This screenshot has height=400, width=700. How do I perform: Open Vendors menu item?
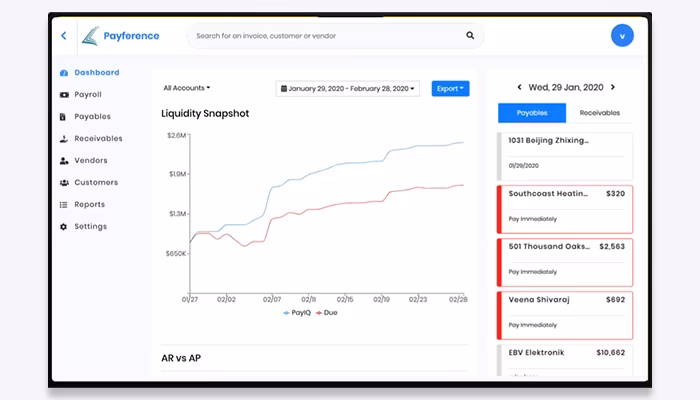click(x=91, y=160)
